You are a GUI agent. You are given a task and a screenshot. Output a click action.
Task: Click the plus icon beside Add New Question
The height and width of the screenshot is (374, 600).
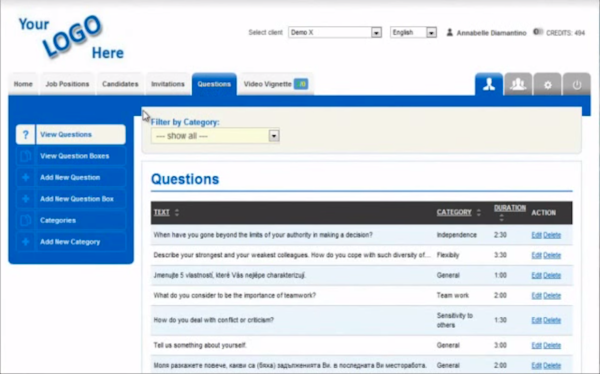[25, 178]
